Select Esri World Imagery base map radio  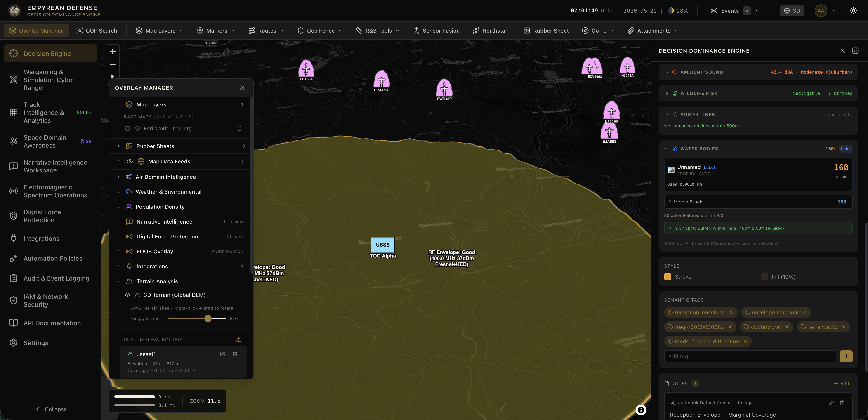pos(127,128)
